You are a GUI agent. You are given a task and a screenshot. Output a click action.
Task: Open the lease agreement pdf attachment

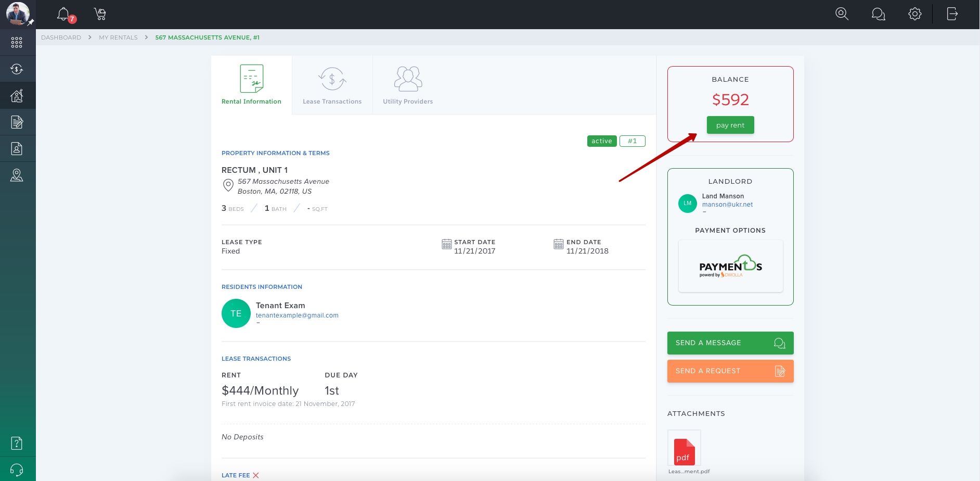pyautogui.click(x=685, y=448)
